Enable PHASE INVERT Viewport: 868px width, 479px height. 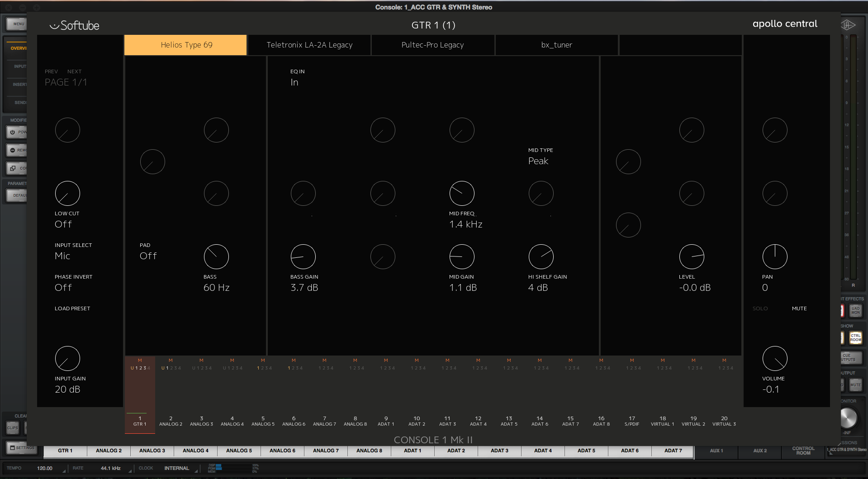[x=63, y=287]
